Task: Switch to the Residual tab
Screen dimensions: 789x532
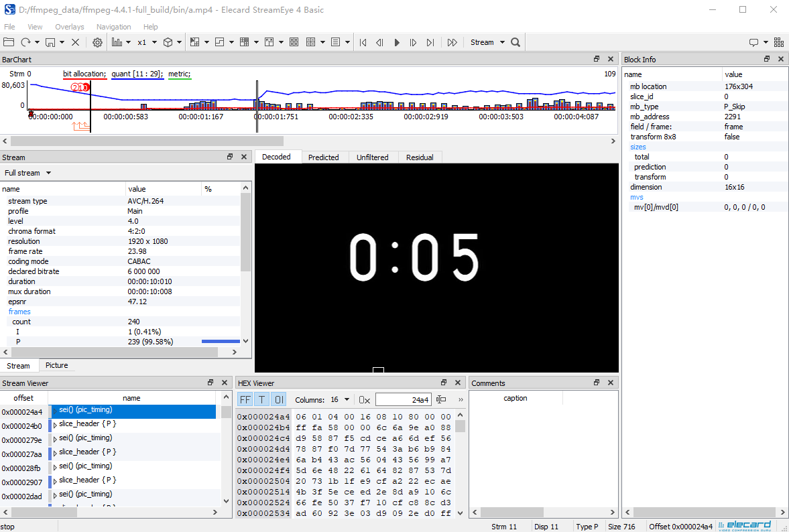Action: click(420, 157)
